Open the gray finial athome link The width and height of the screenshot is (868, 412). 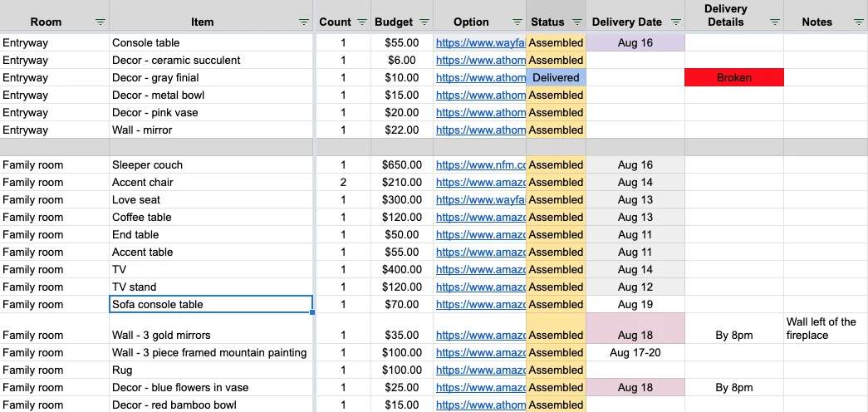click(480, 77)
